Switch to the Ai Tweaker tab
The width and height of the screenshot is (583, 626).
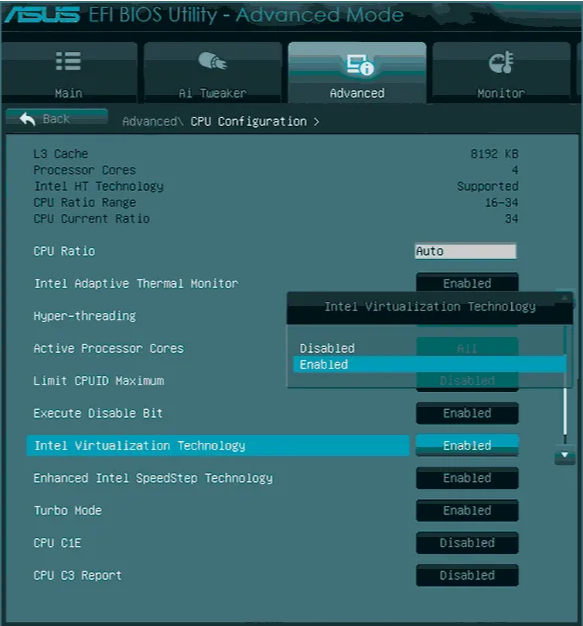pos(212,72)
